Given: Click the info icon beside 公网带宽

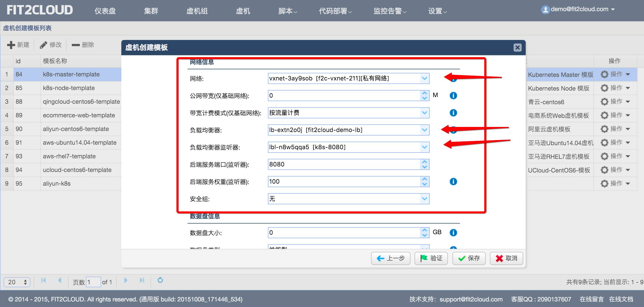Looking at the screenshot, I should [453, 96].
